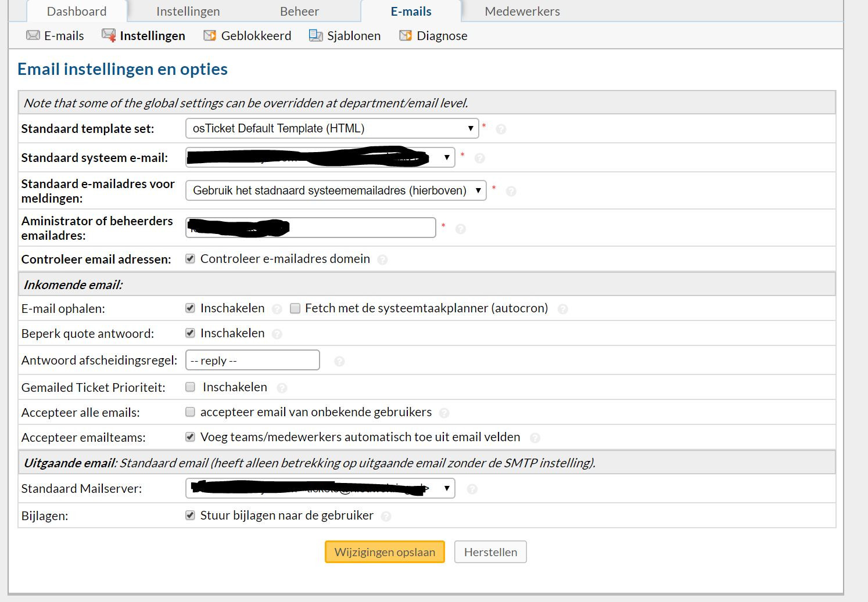The width and height of the screenshot is (868, 602).
Task: Open the Medewerkers tab
Action: click(x=522, y=12)
